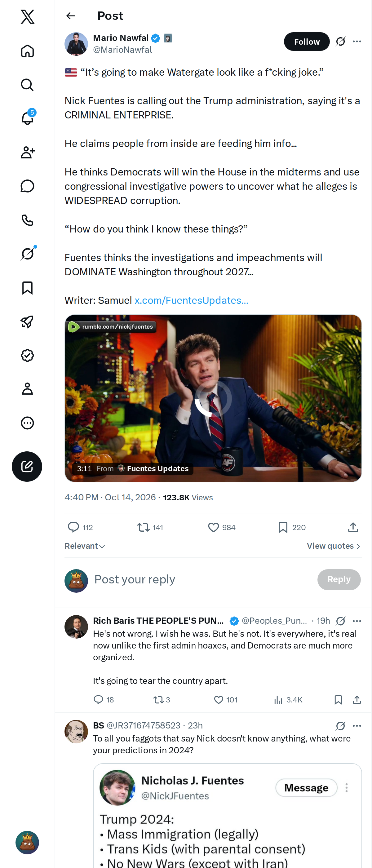Open the Profile item in the sidebar
Viewport: 372px width, 868px height.
27,388
